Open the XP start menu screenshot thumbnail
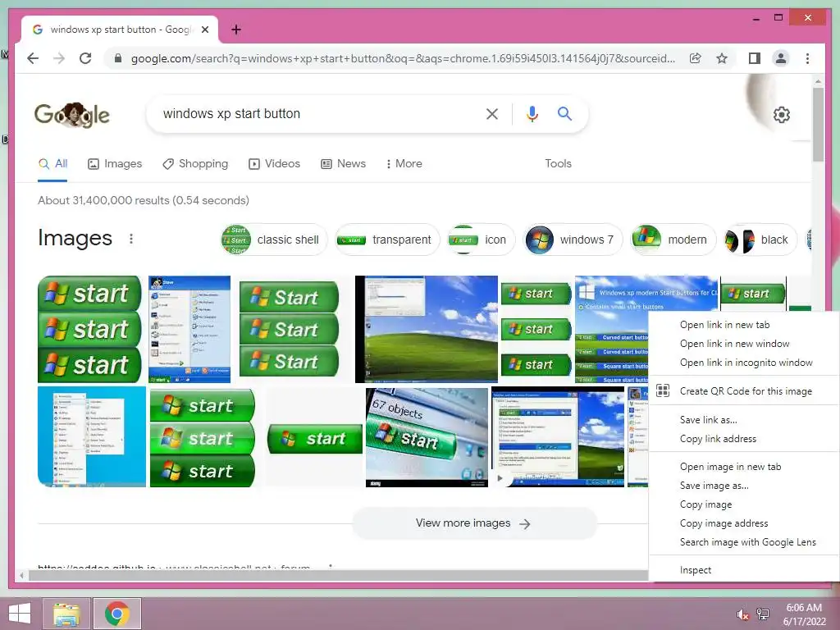 pyautogui.click(x=189, y=329)
